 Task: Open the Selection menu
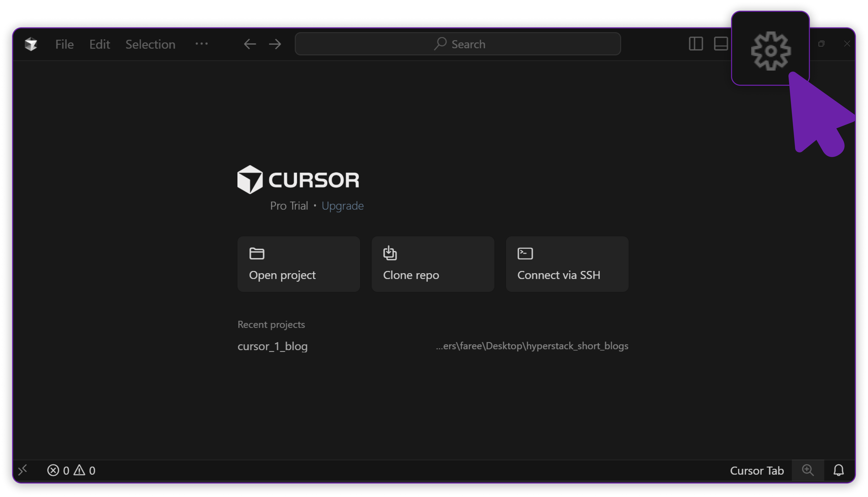[150, 44]
